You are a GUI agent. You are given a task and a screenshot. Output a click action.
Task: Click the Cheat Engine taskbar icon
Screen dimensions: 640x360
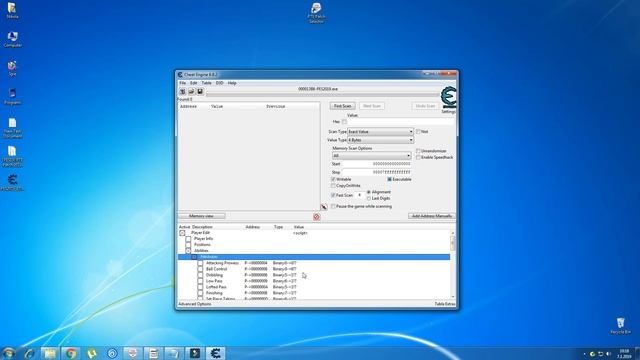point(216,353)
